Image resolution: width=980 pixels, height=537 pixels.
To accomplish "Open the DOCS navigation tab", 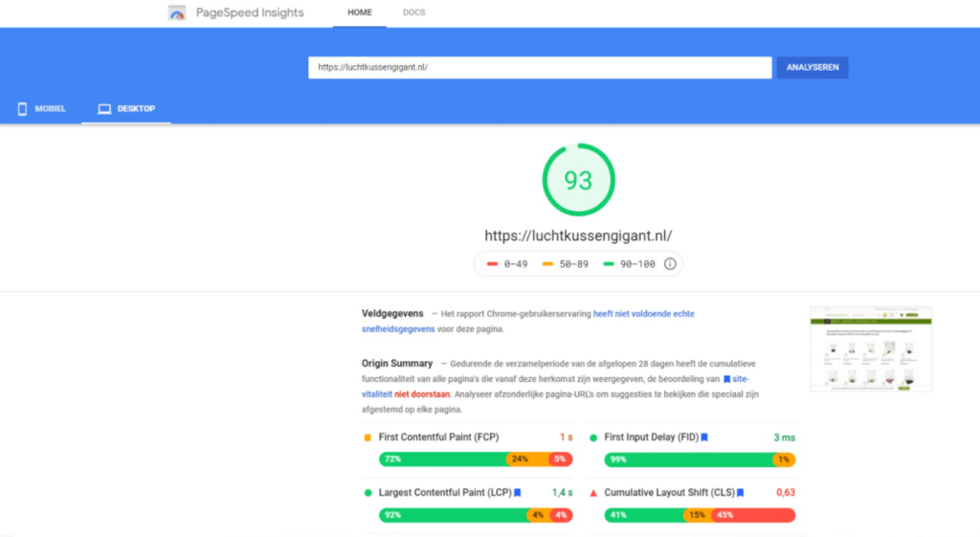I will [x=413, y=13].
